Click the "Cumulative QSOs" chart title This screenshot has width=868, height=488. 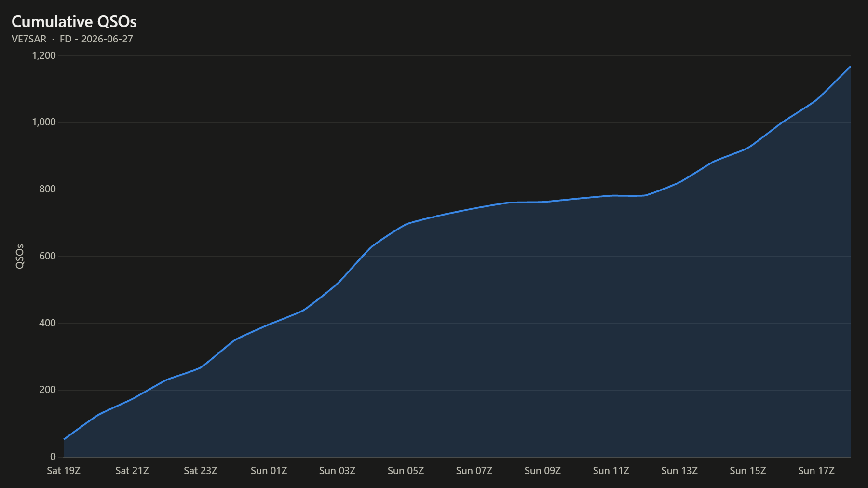pos(74,22)
